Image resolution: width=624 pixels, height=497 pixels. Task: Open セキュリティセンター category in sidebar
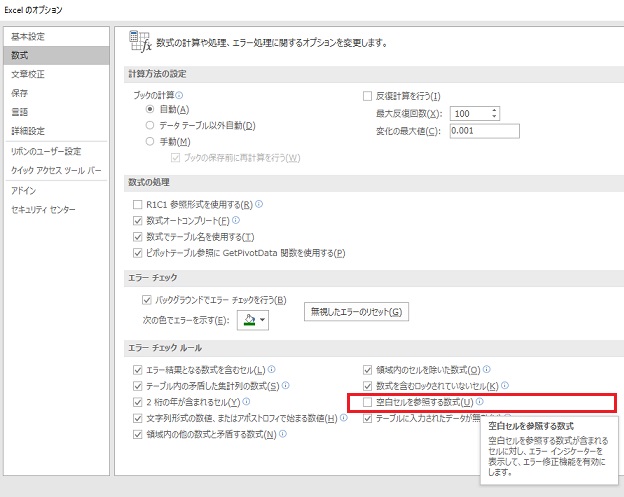click(56, 209)
